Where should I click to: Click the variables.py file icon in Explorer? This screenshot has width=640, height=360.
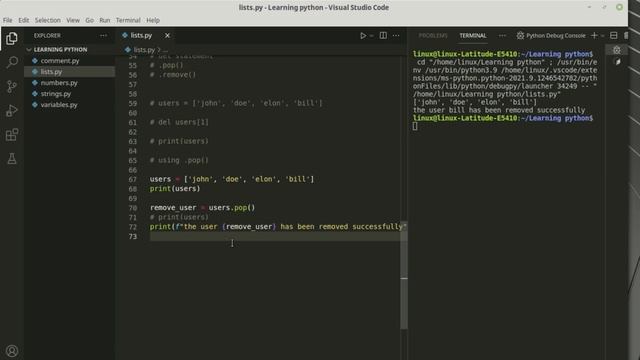coord(35,104)
